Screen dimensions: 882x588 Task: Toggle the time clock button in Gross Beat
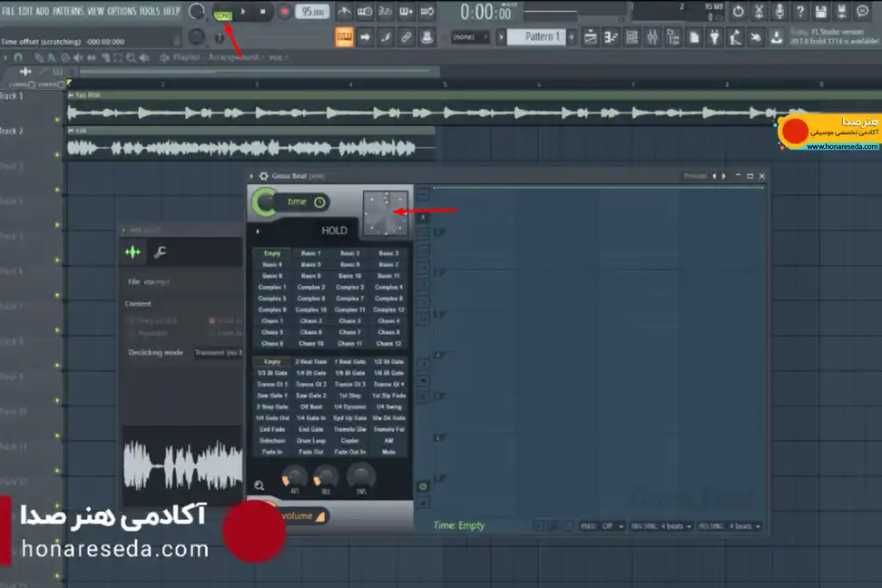point(305,202)
